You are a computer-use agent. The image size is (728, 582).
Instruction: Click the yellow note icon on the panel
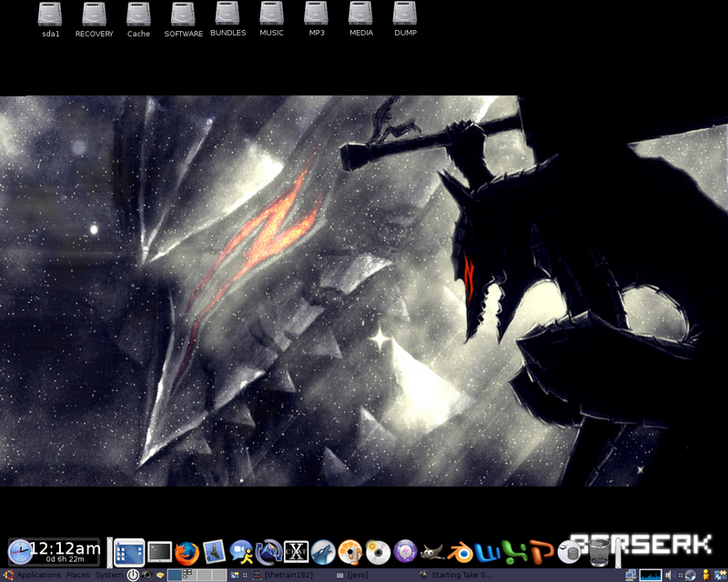click(x=160, y=576)
